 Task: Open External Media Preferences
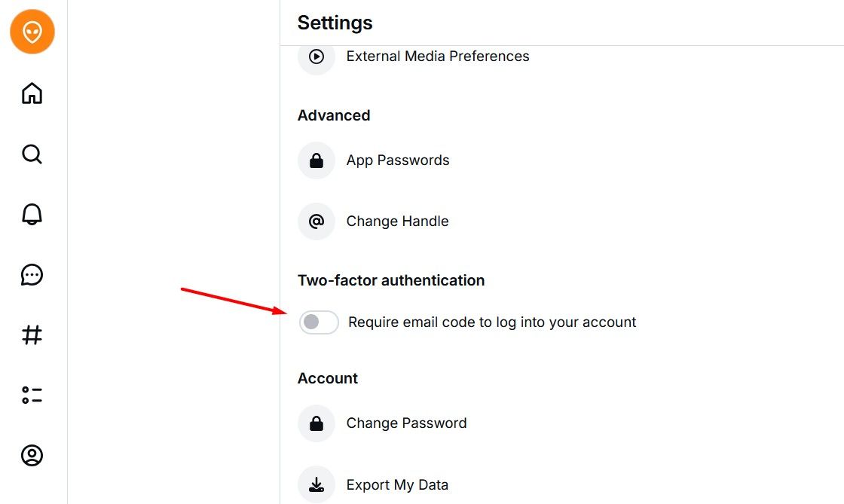(x=437, y=57)
